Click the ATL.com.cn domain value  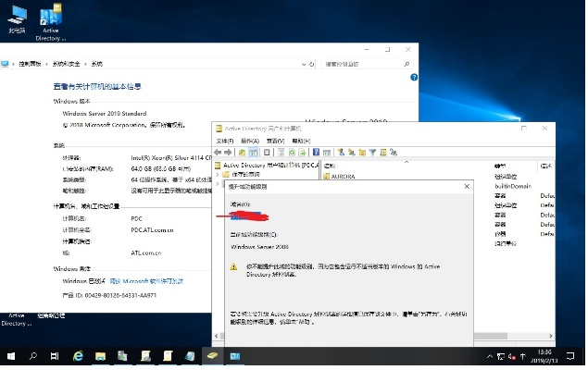tap(146, 253)
